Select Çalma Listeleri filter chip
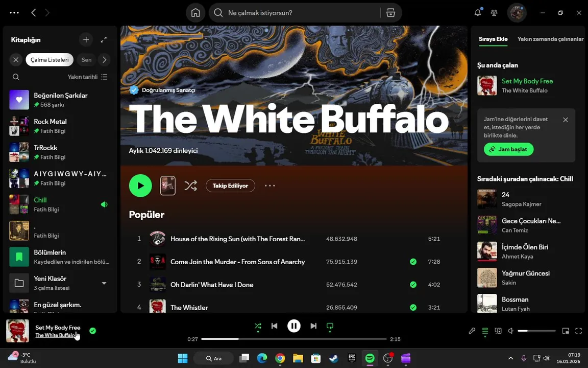This screenshot has width=588, height=368. pos(50,59)
